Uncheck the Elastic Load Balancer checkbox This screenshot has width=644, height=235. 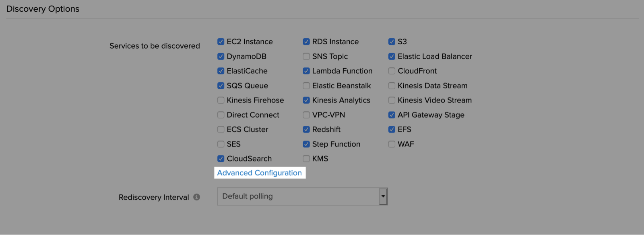pyautogui.click(x=392, y=56)
